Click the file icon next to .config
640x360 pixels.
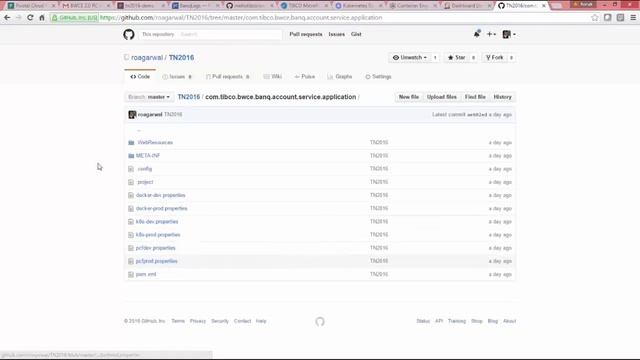131,169
